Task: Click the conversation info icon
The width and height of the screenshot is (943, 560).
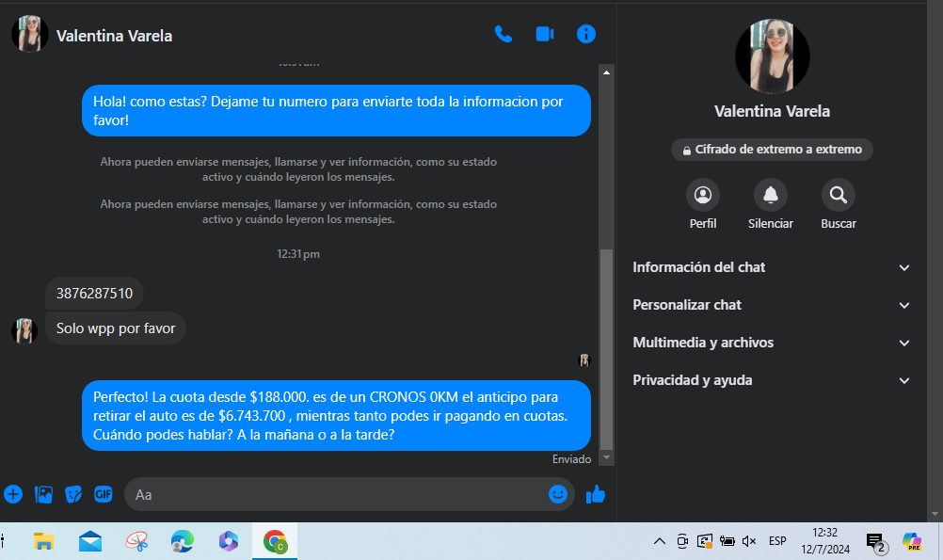Action: pos(585,35)
